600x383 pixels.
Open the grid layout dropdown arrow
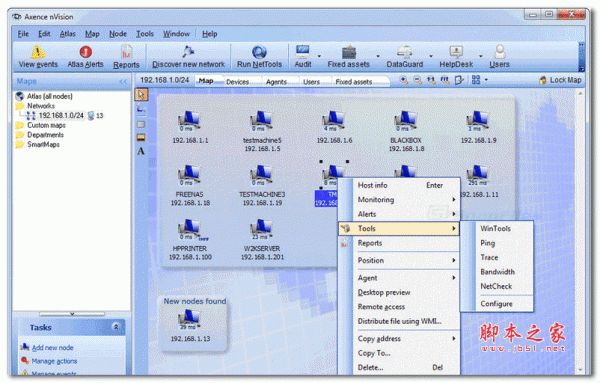[486, 80]
